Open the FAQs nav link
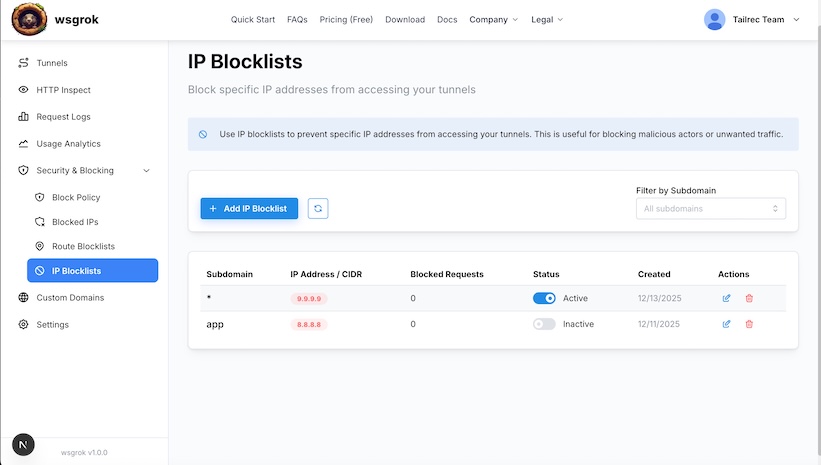Viewport: 821px width, 465px height. click(297, 19)
